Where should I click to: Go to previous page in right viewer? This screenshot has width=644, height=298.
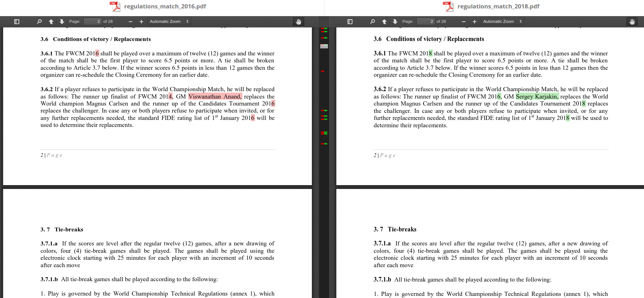[x=384, y=22]
